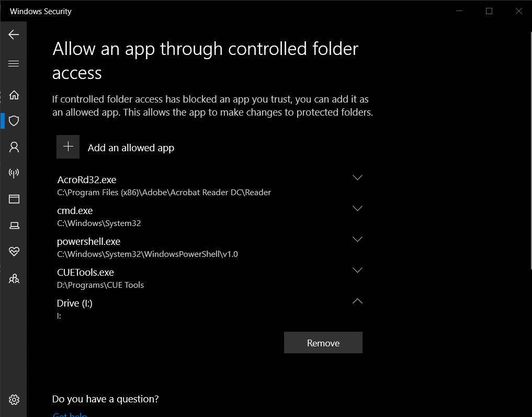This screenshot has width=532, height=417.
Task: Remove the Drive (I:) entry
Action: (323, 343)
